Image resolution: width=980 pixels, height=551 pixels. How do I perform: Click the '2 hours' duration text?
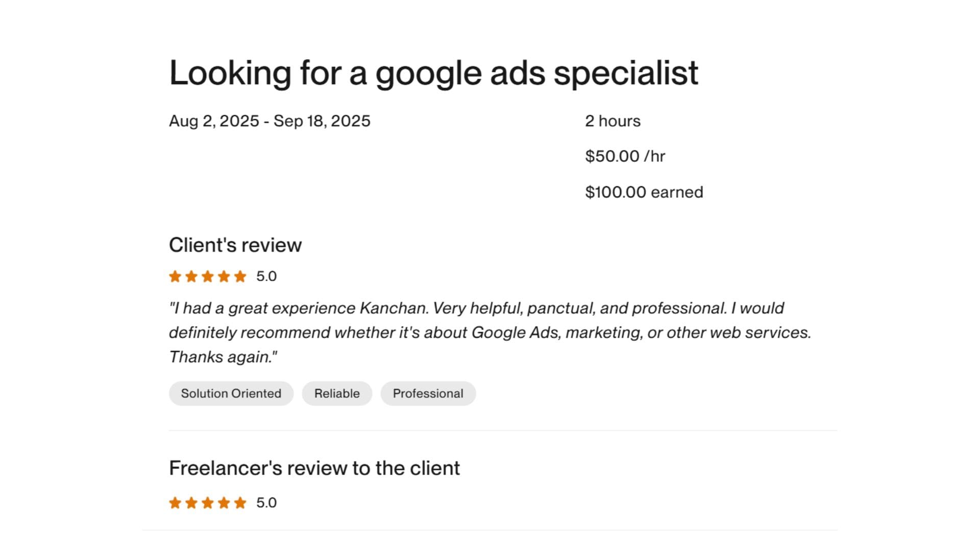(612, 121)
